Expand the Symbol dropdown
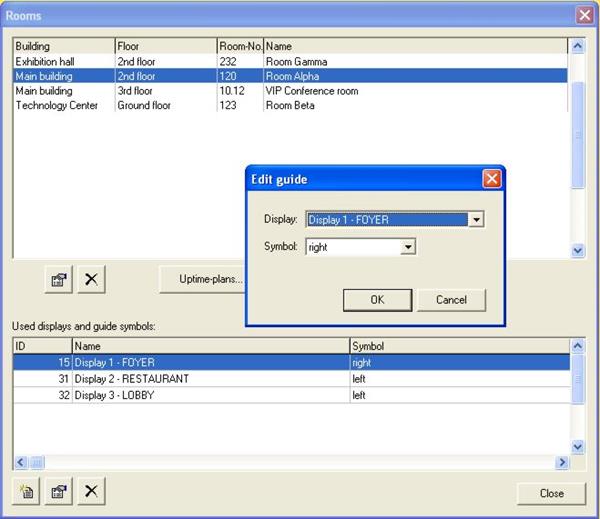 coord(407,246)
